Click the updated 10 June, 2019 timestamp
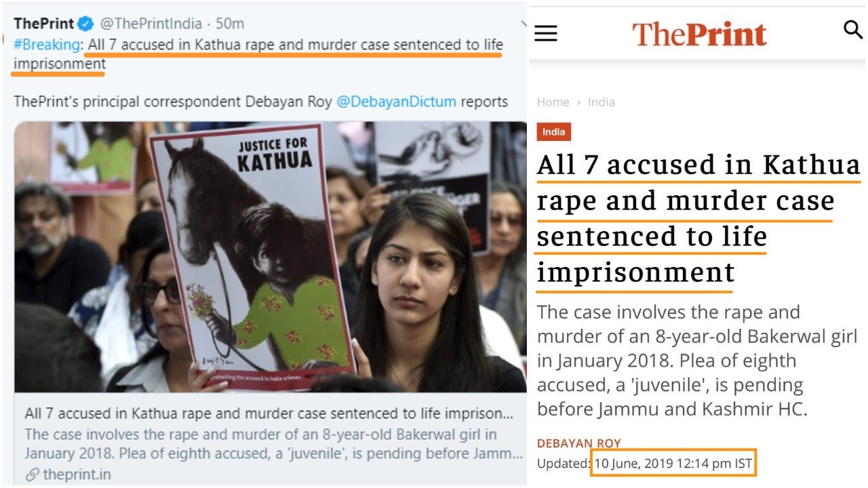 pyautogui.click(x=673, y=464)
